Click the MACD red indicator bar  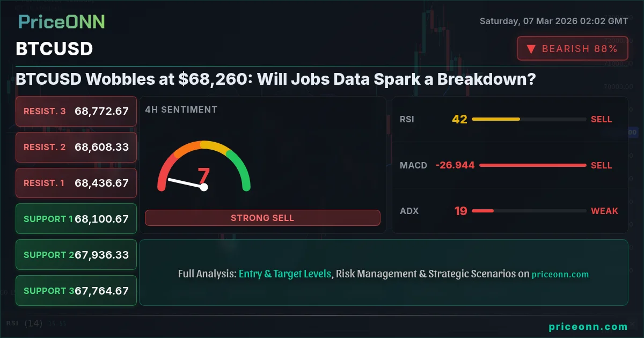[532, 165]
